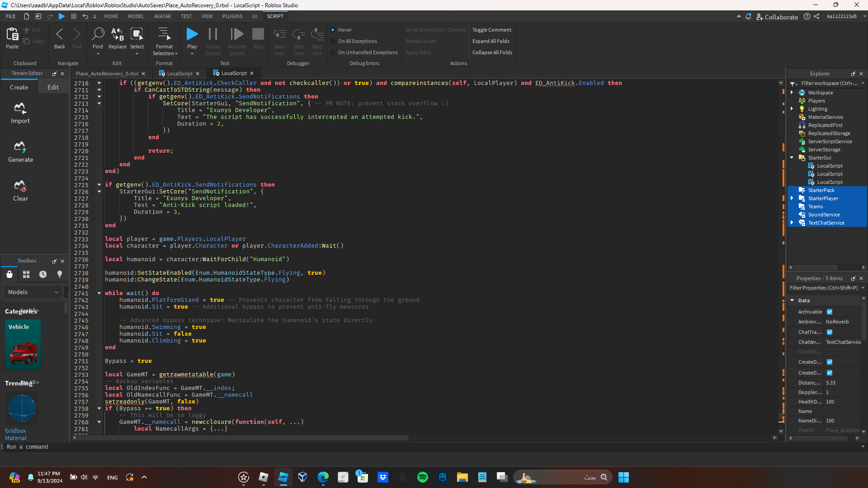Viewport: 868px width, 488px height.
Task: Click the Paste clipboard icon
Action: click(x=12, y=34)
